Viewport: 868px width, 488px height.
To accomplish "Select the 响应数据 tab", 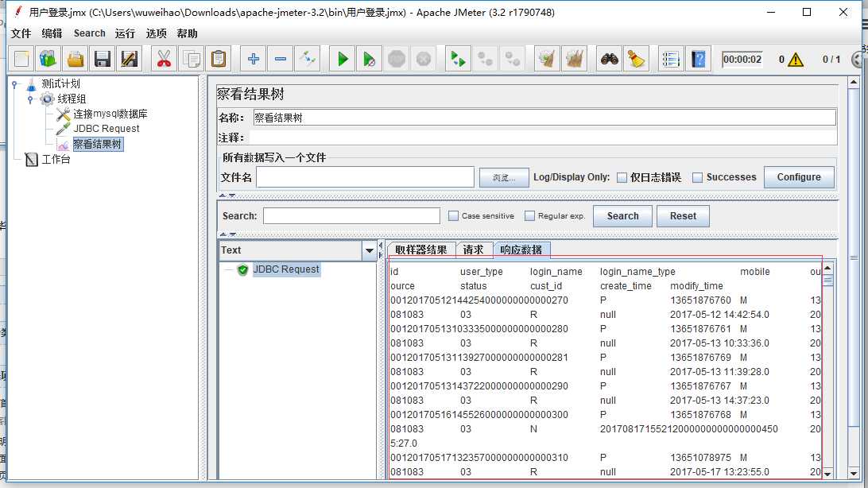I will point(521,250).
